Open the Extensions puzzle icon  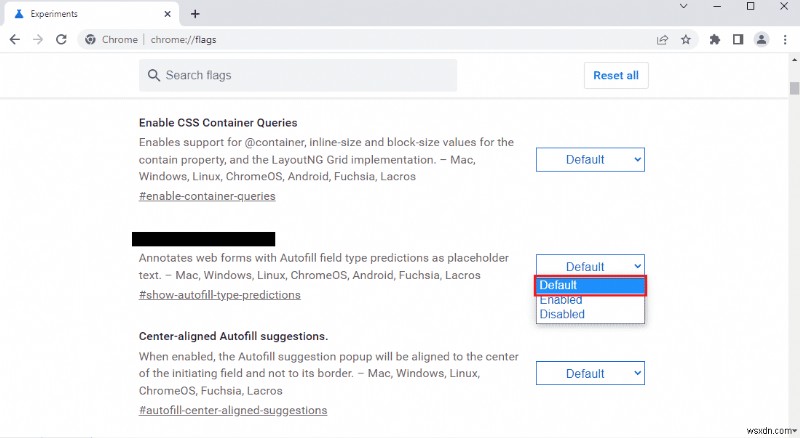point(714,40)
